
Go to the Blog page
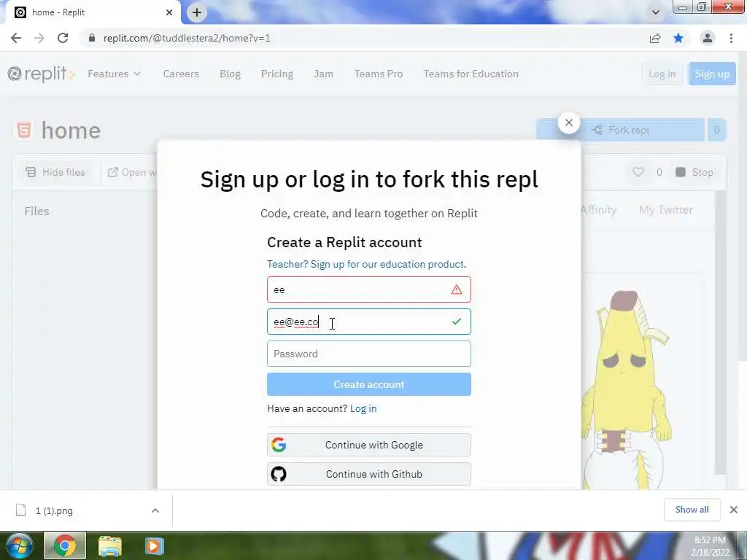point(230,74)
